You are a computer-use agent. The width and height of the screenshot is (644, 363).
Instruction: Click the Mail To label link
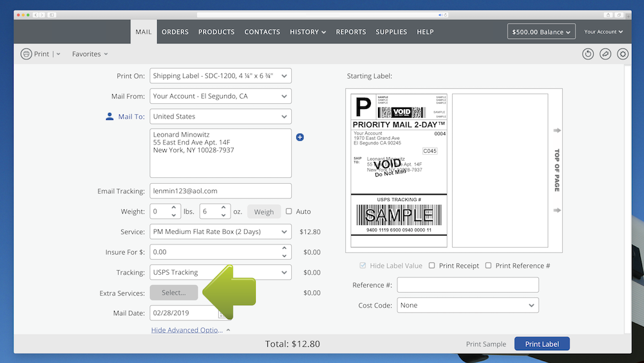tap(131, 116)
